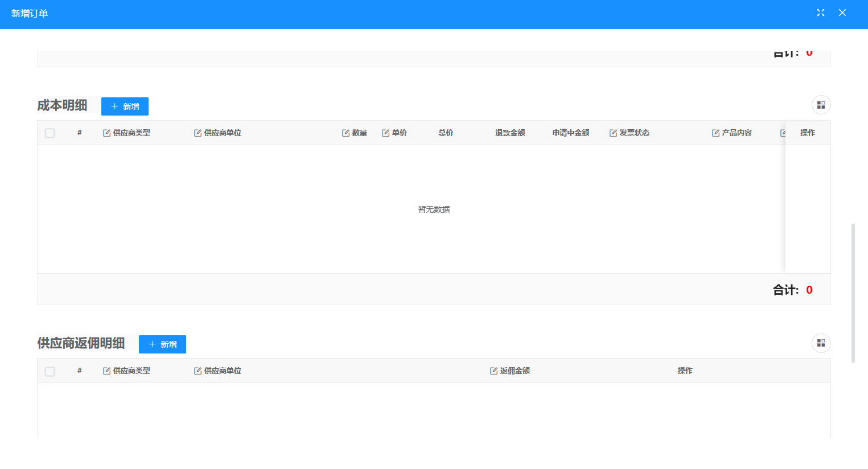Screen dimensions: 868x469
Task: Click the dialog's vertical scrollbar thumb
Action: pos(853,293)
